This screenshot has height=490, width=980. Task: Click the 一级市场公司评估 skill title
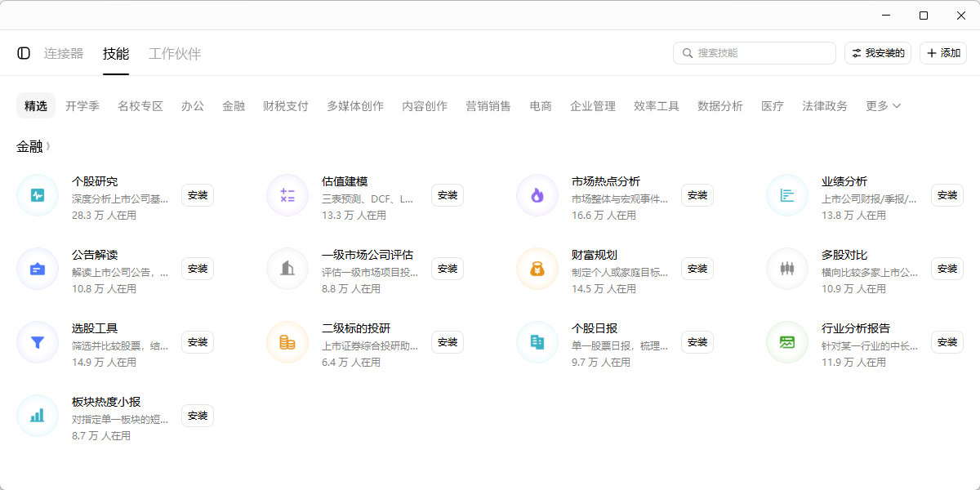(367, 255)
